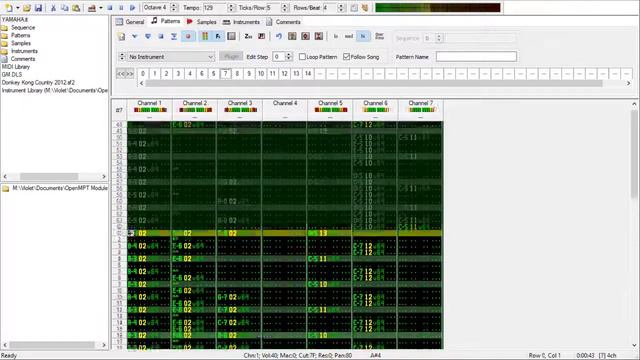Open a module file via folder icon
640x360 pixels.
pyautogui.click(x=27, y=8)
